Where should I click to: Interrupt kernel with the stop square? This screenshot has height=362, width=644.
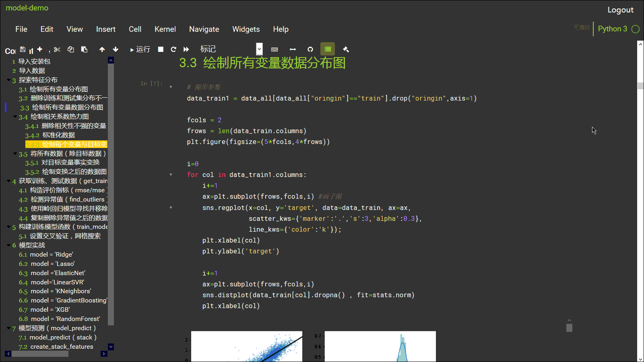(x=161, y=49)
